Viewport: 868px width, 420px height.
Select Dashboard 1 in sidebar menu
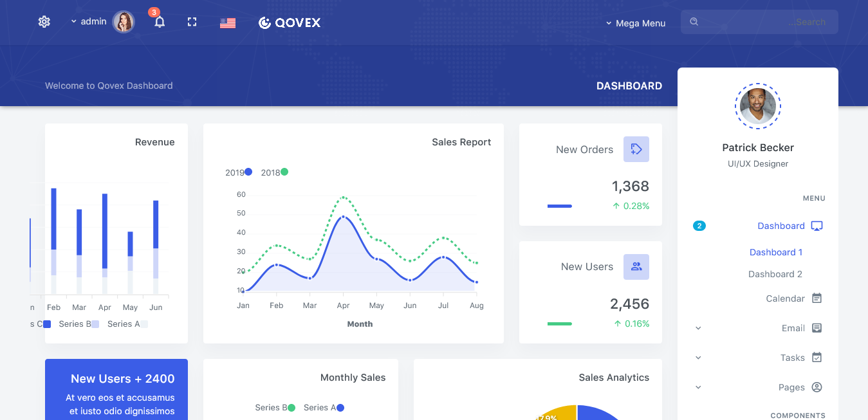775,252
